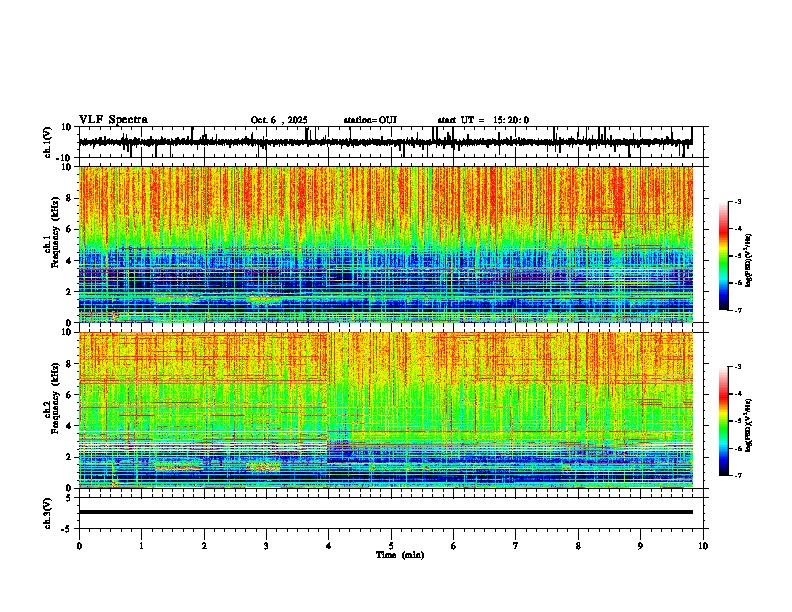
Task: Click the station=OUI label
Action: point(370,120)
